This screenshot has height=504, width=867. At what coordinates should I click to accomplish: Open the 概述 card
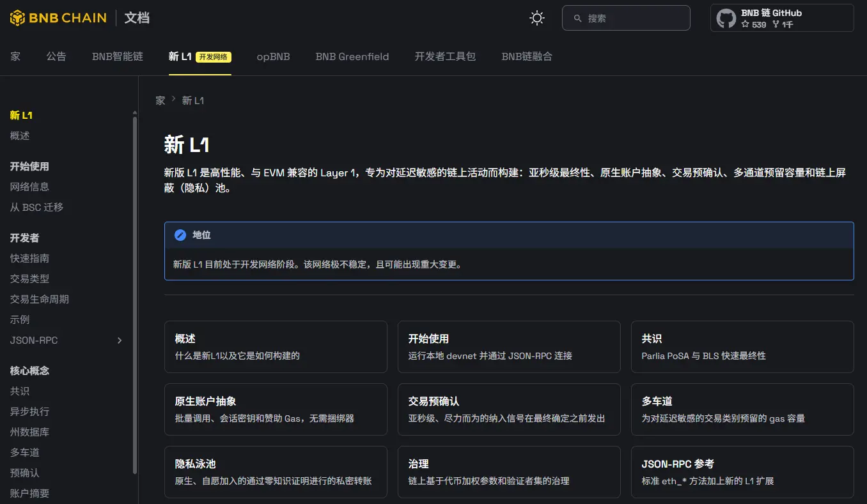coord(276,347)
